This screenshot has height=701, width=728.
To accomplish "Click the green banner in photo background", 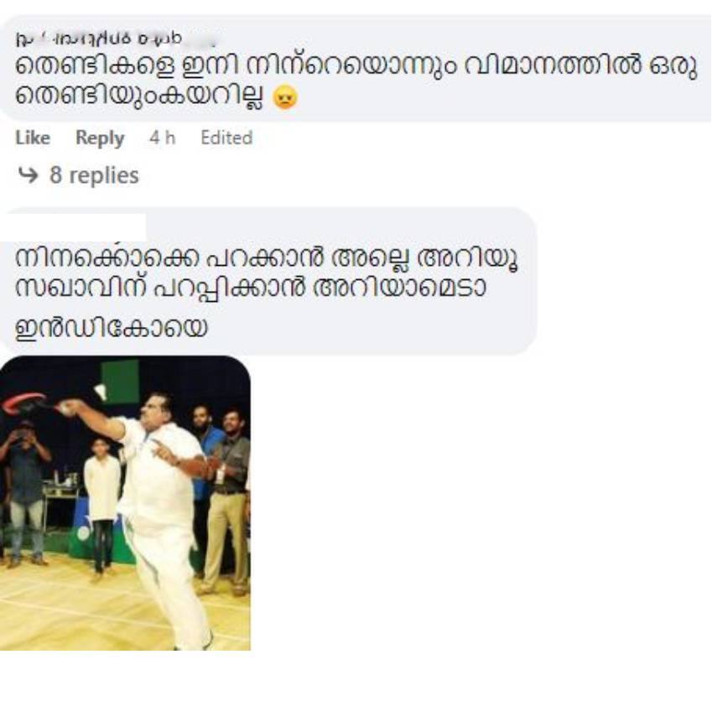I will pos(120,382).
